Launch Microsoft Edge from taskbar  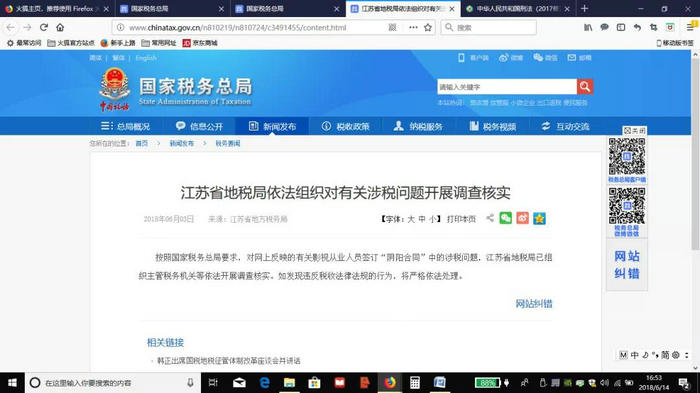(264, 383)
